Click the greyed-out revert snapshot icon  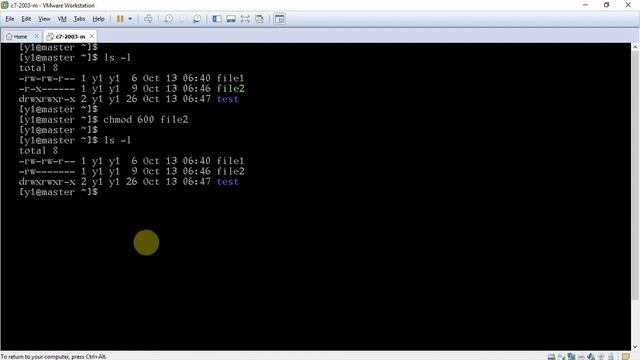(x=182, y=19)
